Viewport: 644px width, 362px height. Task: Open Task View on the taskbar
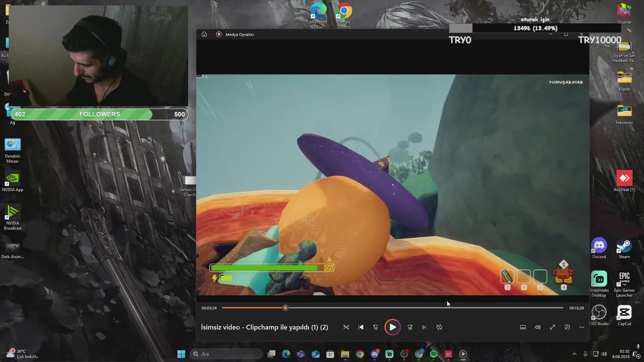[x=272, y=354]
